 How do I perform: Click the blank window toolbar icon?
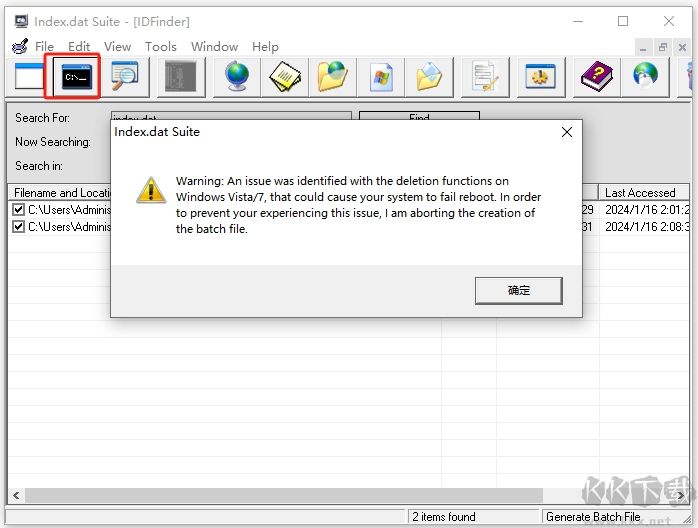[x=28, y=76]
